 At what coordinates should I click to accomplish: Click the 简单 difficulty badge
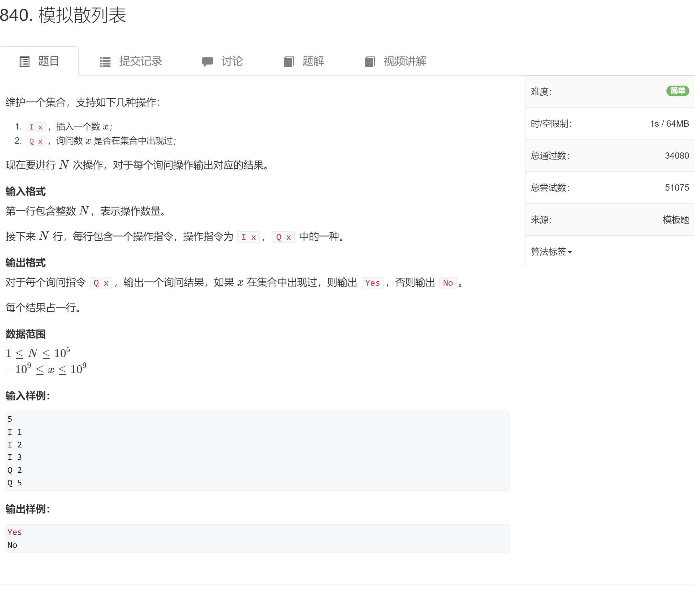(677, 91)
